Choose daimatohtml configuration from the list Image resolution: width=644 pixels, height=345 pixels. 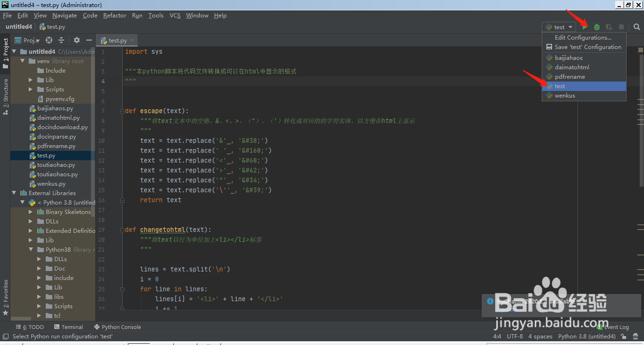(584, 67)
